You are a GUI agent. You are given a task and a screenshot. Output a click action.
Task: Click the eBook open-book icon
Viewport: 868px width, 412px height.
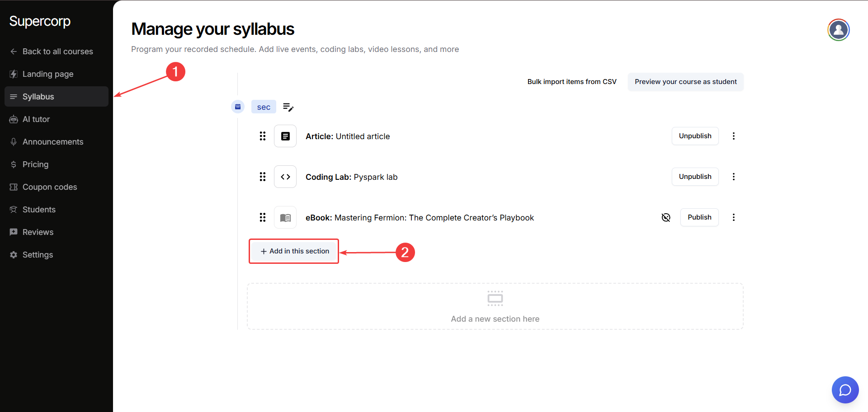coord(285,217)
